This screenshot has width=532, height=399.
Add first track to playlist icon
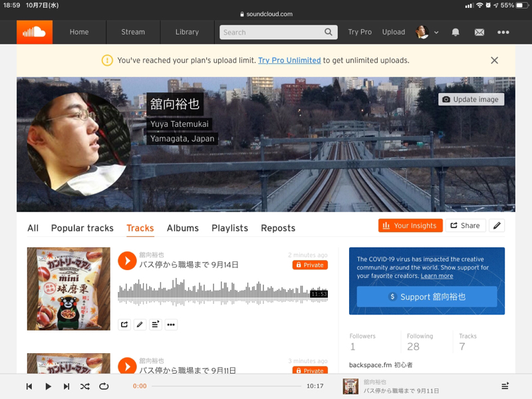156,325
